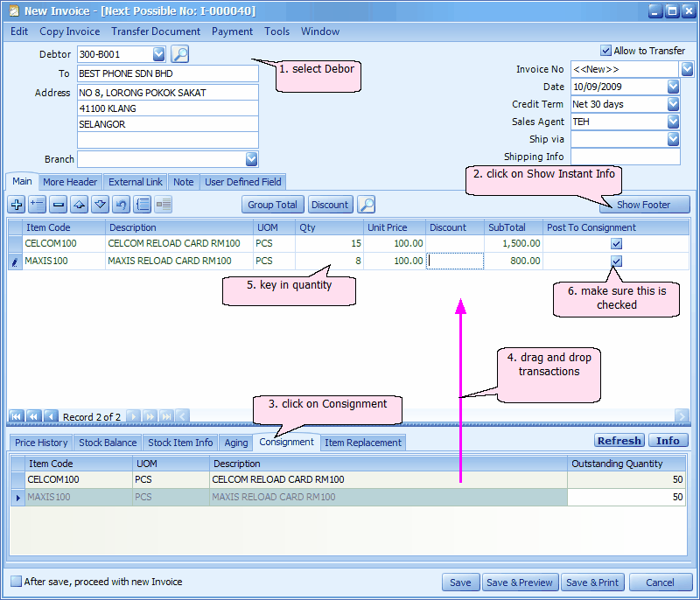This screenshot has width=700, height=600.
Task: Open the Tools menu
Action: [x=276, y=31]
